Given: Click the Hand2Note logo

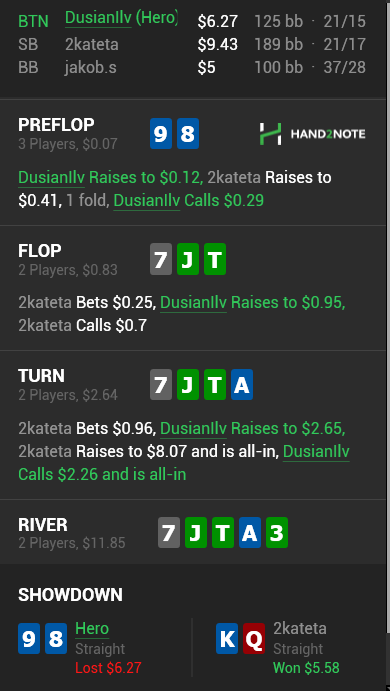Looking at the screenshot, I should point(312,134).
